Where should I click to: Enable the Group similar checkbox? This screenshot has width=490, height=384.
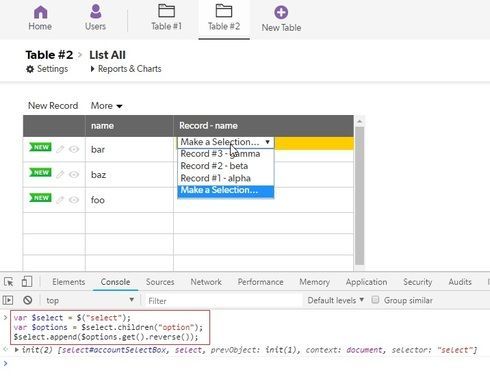(375, 300)
